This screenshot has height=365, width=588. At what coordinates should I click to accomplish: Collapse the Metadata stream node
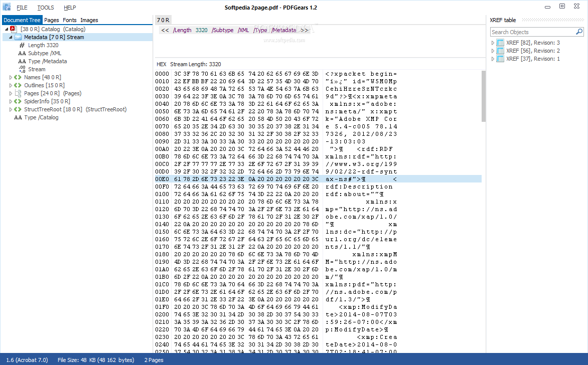[11, 38]
